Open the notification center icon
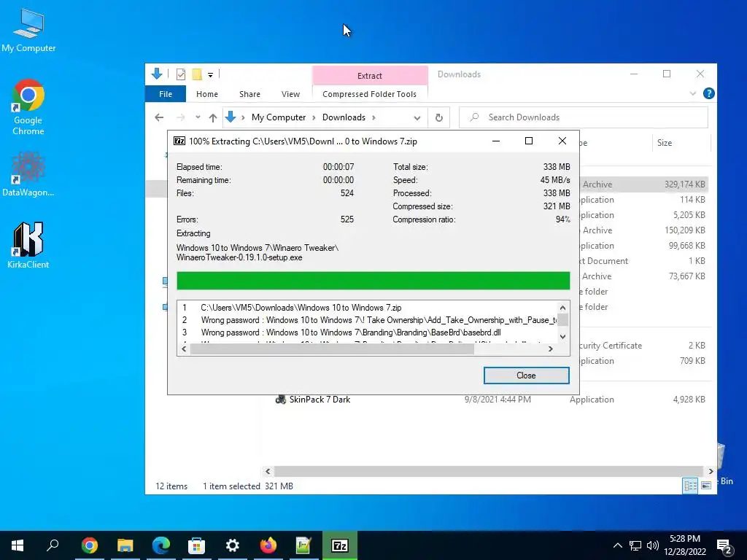This screenshot has height=560, width=747. pyautogui.click(x=724, y=546)
